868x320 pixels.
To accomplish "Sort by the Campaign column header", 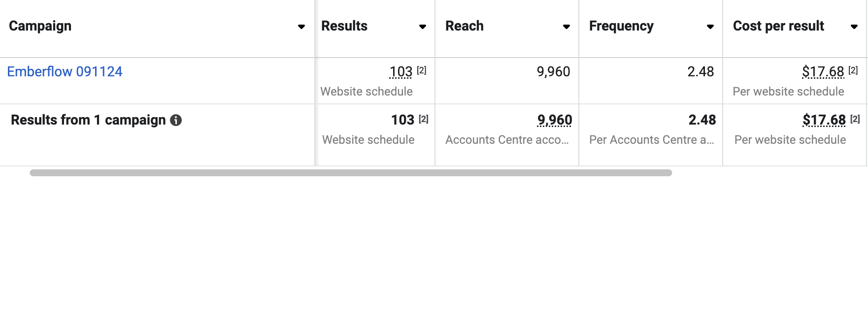I will pyautogui.click(x=40, y=26).
